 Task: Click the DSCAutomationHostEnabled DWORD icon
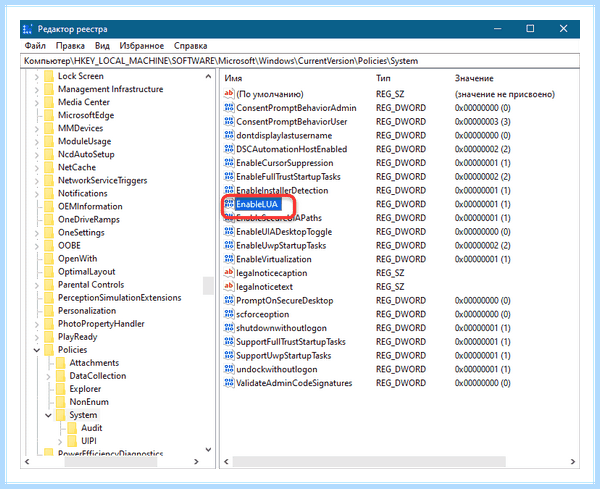pos(229,149)
